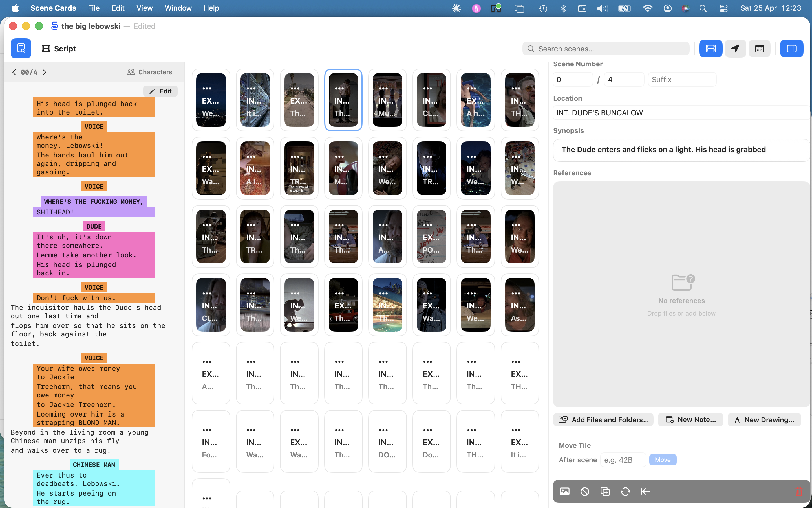Screen dimensions: 812x508
Task: Click the image icon in tile toolbar
Action: click(x=564, y=492)
